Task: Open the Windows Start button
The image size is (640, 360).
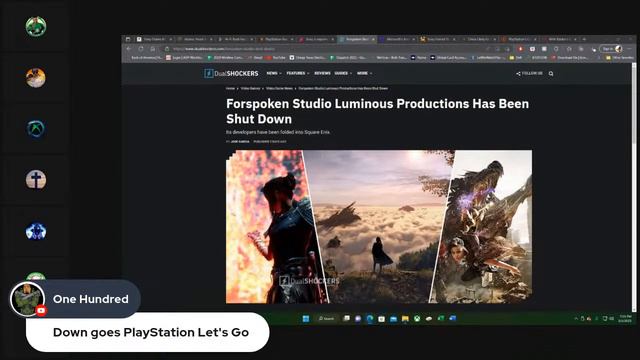Action: pyautogui.click(x=306, y=318)
